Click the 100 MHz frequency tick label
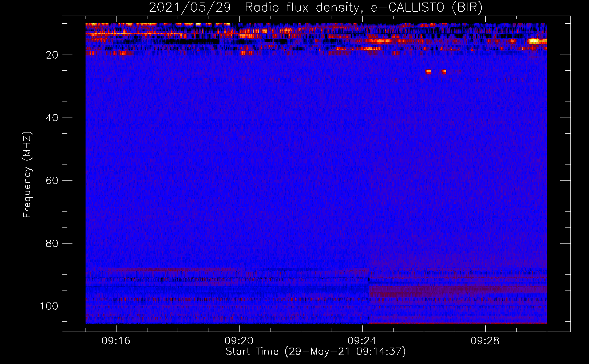Screen dimensions: 589x364 49,306
